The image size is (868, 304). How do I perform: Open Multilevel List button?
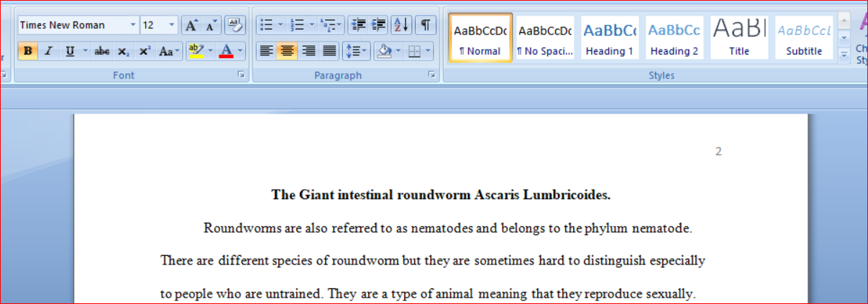[331, 25]
